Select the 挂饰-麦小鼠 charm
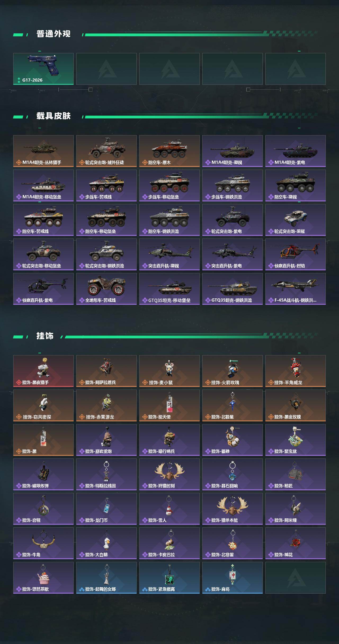The height and width of the screenshot is (644, 339). point(169,371)
